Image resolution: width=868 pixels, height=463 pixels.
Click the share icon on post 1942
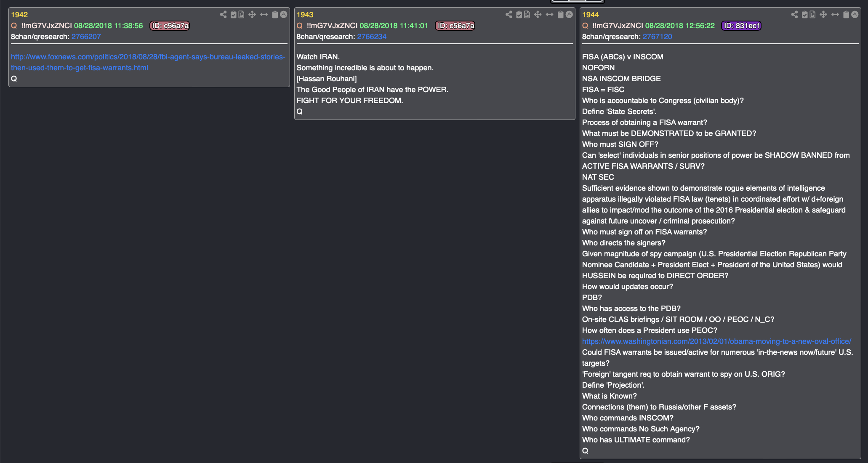coord(223,15)
